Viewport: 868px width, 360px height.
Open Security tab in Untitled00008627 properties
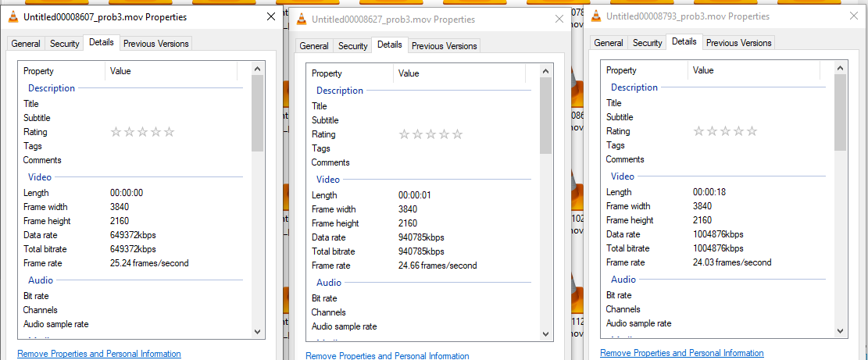pyautogui.click(x=352, y=46)
